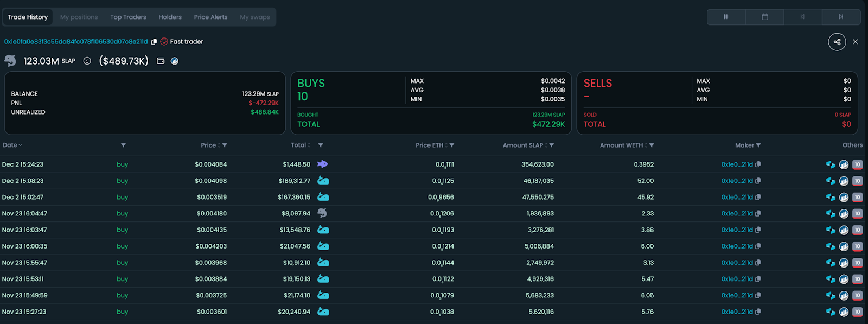Open the Maker column filter
This screenshot has width=868, height=324.
click(758, 145)
